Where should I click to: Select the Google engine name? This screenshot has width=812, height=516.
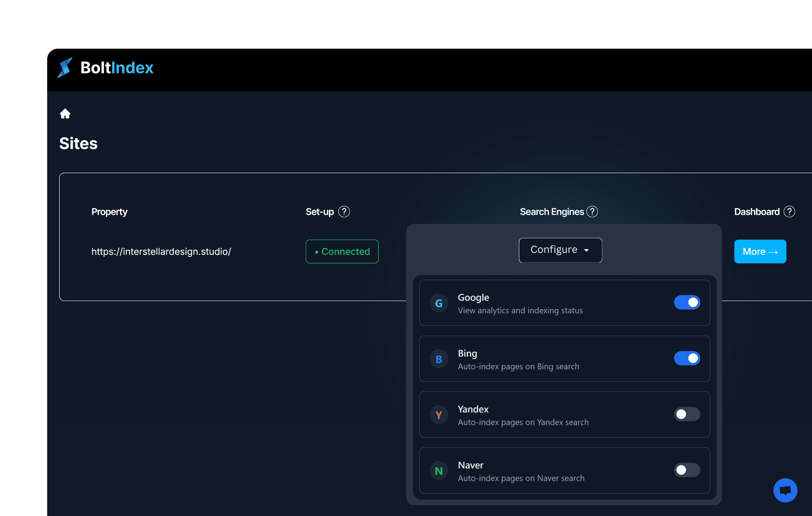[473, 298]
